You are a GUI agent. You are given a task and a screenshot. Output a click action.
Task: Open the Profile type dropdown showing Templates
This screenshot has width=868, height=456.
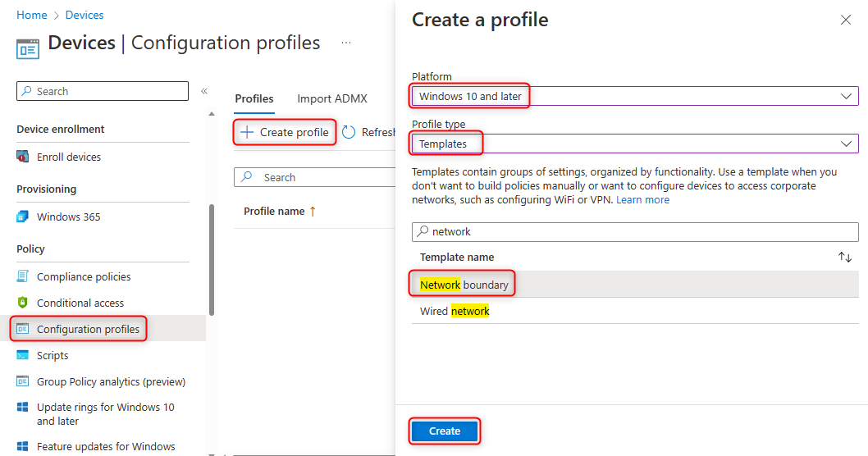635,144
